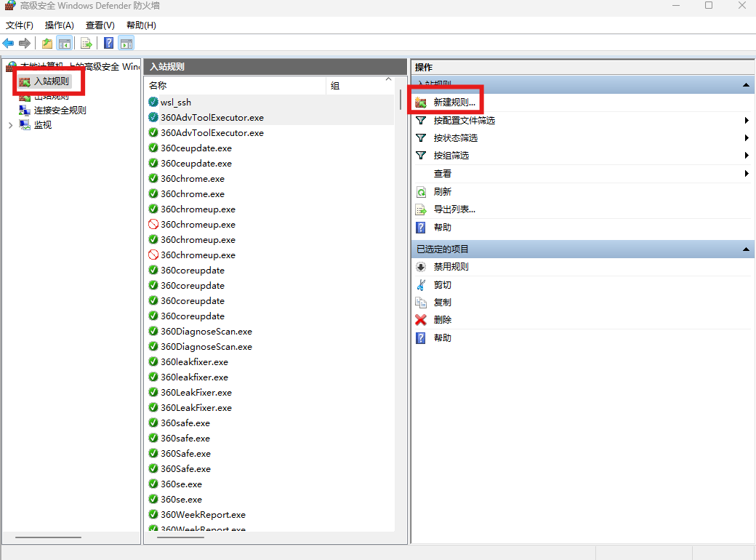Click the 剪切 scissors icon
Screen dimensions: 756x560
(x=421, y=285)
